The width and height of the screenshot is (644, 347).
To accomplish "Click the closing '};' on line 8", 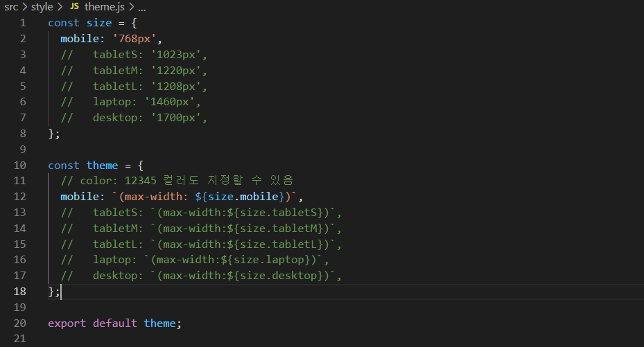I will (54, 134).
